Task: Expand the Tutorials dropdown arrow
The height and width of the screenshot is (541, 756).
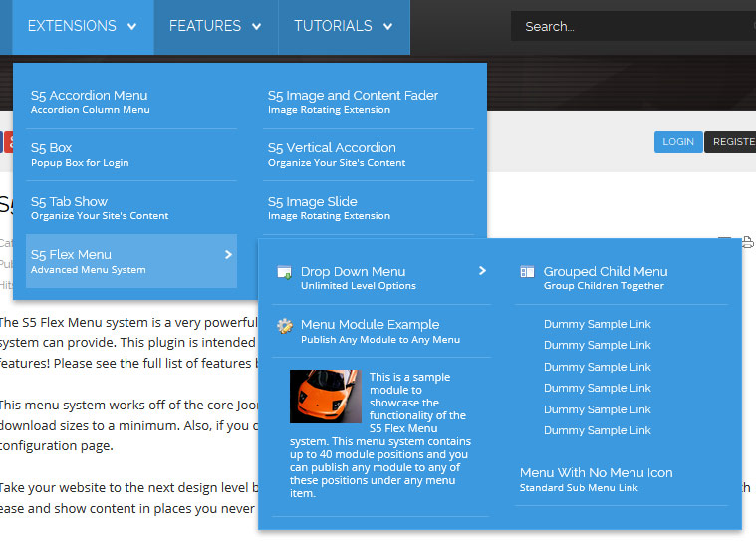Action: (x=387, y=27)
